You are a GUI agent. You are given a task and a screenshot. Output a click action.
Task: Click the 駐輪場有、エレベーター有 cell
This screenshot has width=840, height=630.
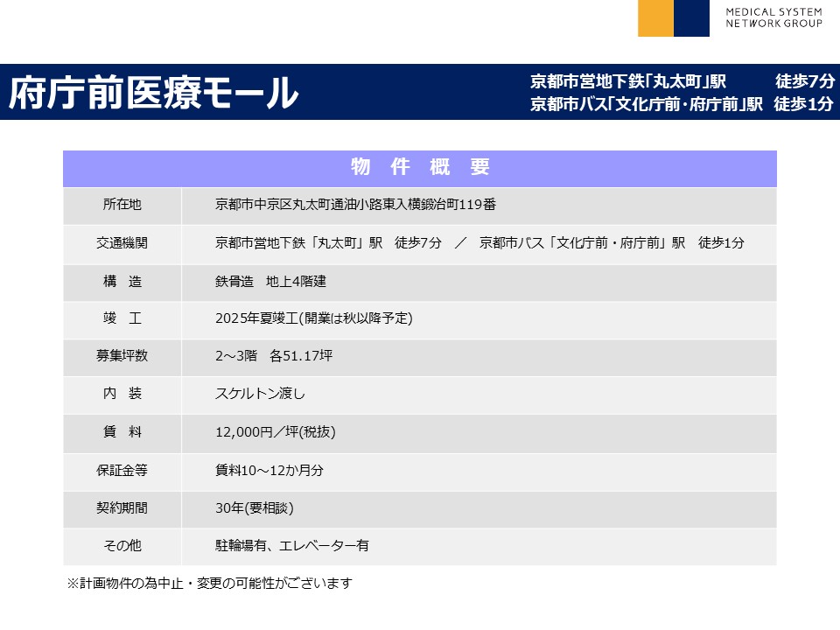(291, 546)
